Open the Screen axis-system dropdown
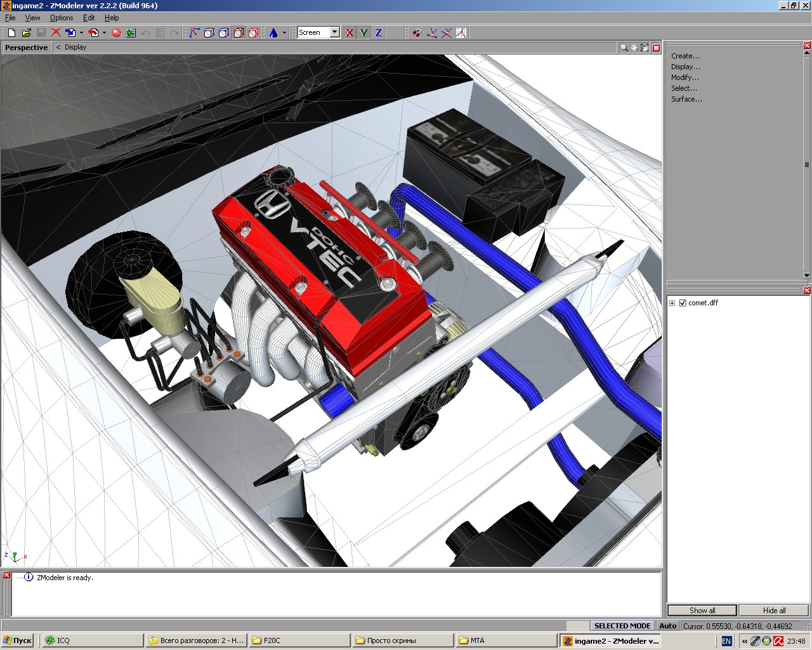The width and height of the screenshot is (812, 650). [x=334, y=32]
